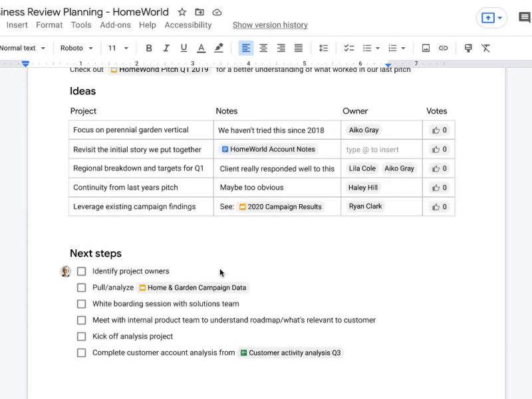The image size is (532, 399).
Task: Star the HomeWorld document
Action: pos(181,11)
